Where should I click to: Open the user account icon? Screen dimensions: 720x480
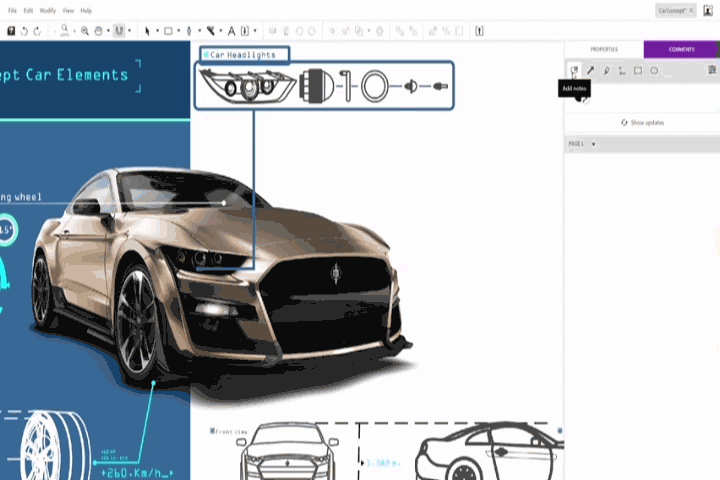708,11
